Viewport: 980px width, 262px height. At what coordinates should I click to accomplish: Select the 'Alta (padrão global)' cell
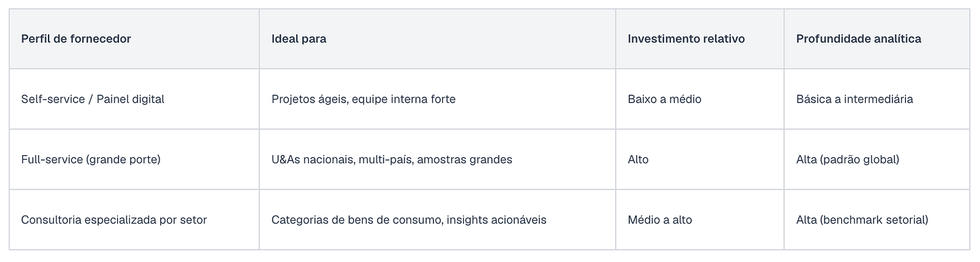click(877, 159)
